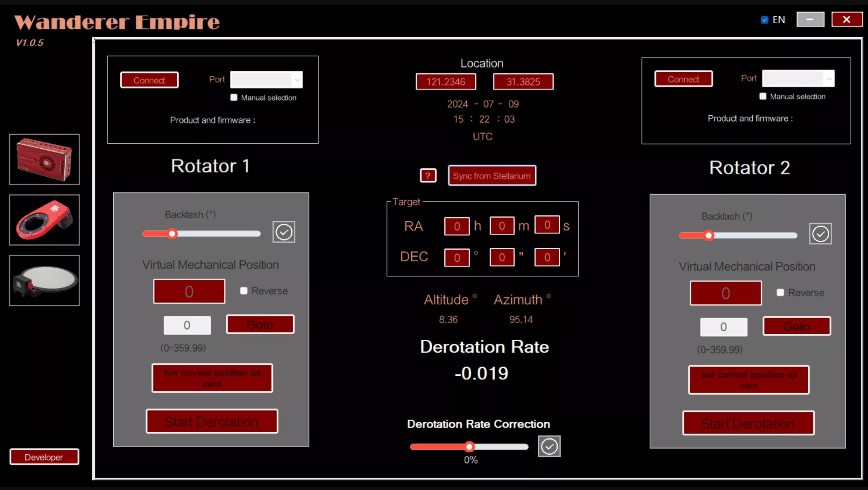Open the question mark help icon
This screenshot has height=490, width=868.
(428, 175)
